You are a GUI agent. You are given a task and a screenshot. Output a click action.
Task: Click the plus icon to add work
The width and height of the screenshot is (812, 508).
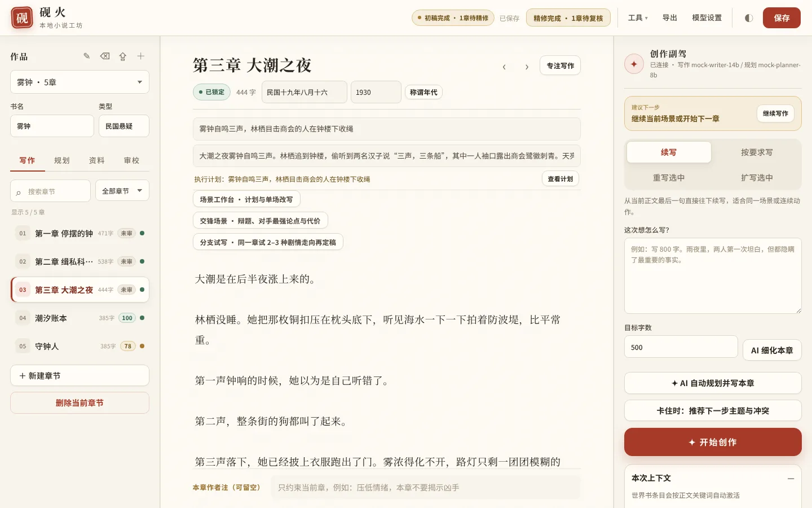coord(141,56)
